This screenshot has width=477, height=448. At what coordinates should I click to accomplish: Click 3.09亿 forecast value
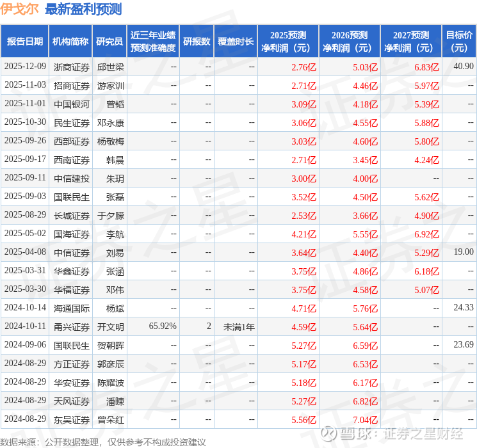tap(303, 104)
